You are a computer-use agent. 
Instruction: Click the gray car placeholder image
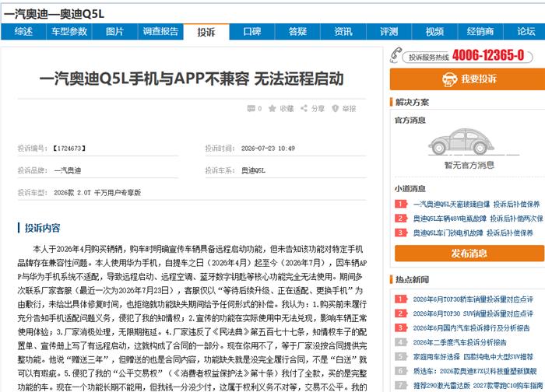pos(462,142)
